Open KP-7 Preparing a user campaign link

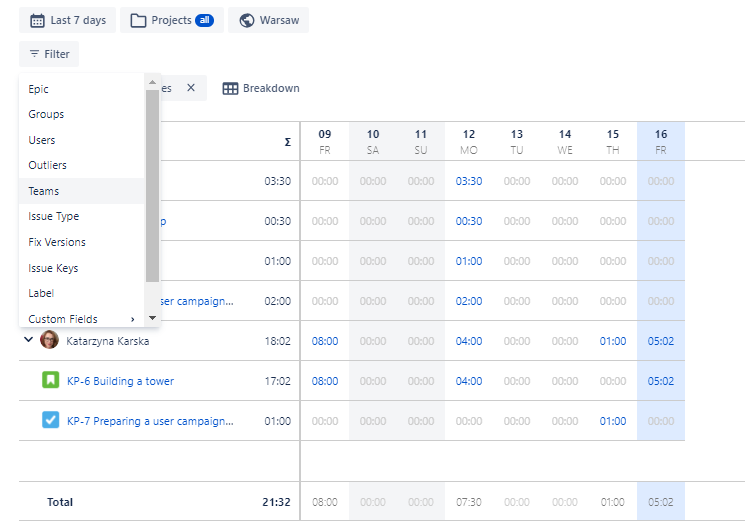point(150,421)
